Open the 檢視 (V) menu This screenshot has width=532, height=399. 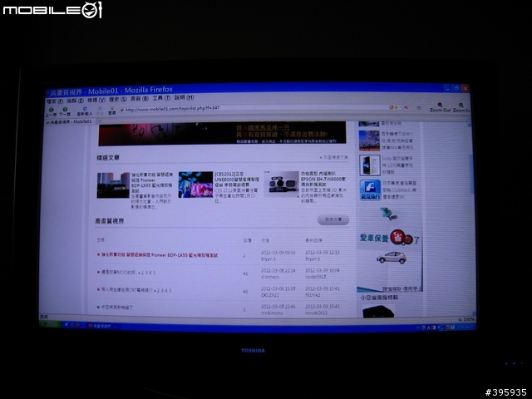click(x=96, y=100)
